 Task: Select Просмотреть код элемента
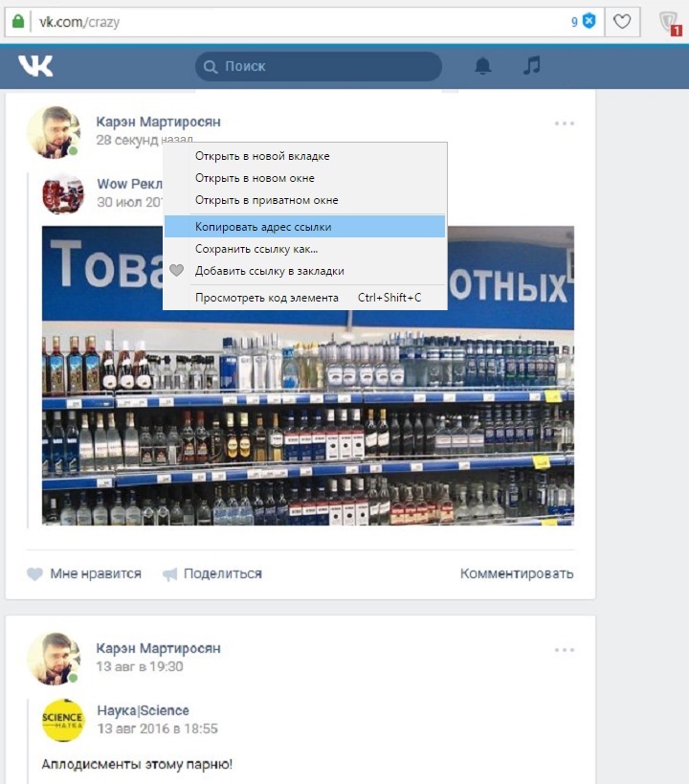267,298
